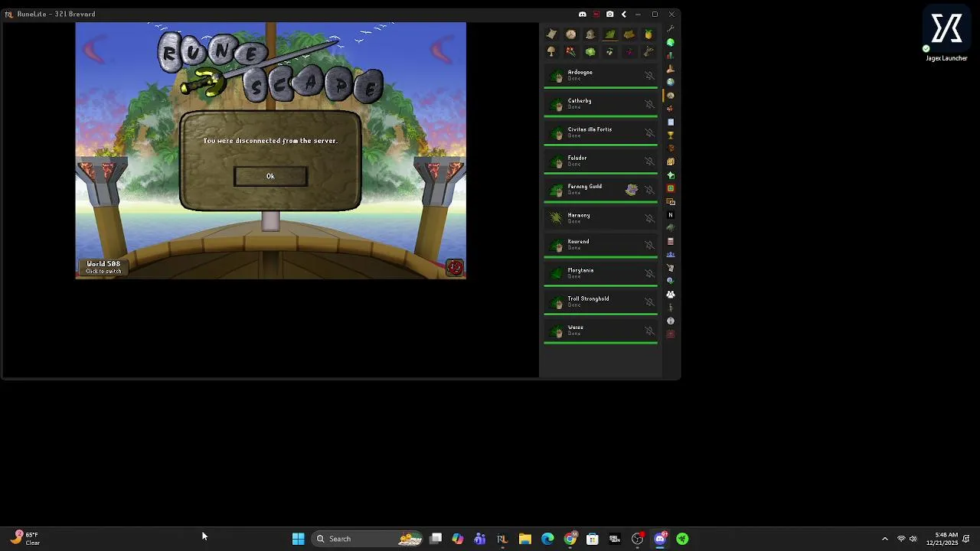Toggle notifications for the Troll Stronghold patch
This screenshot has height=551, width=980.
click(x=649, y=302)
